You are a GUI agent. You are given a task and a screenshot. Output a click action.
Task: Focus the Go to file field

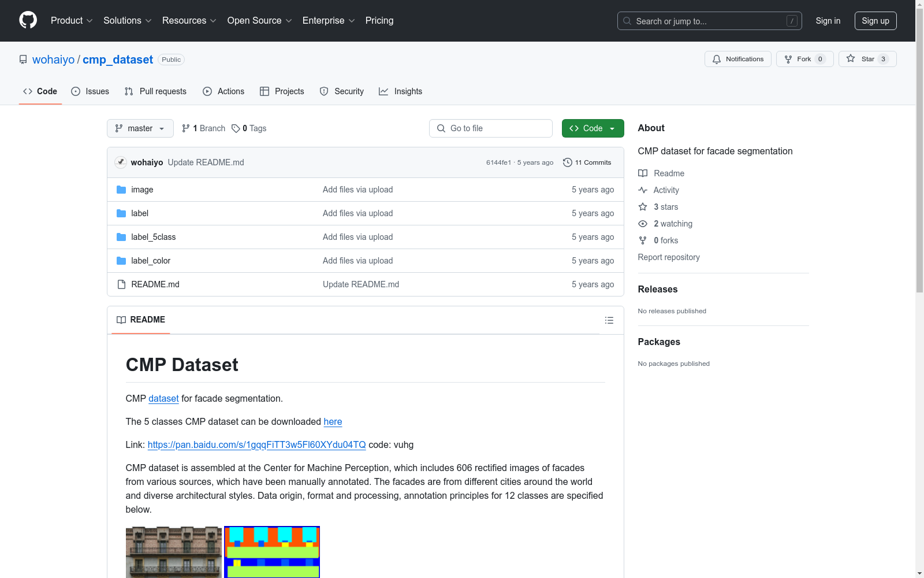[x=491, y=128]
